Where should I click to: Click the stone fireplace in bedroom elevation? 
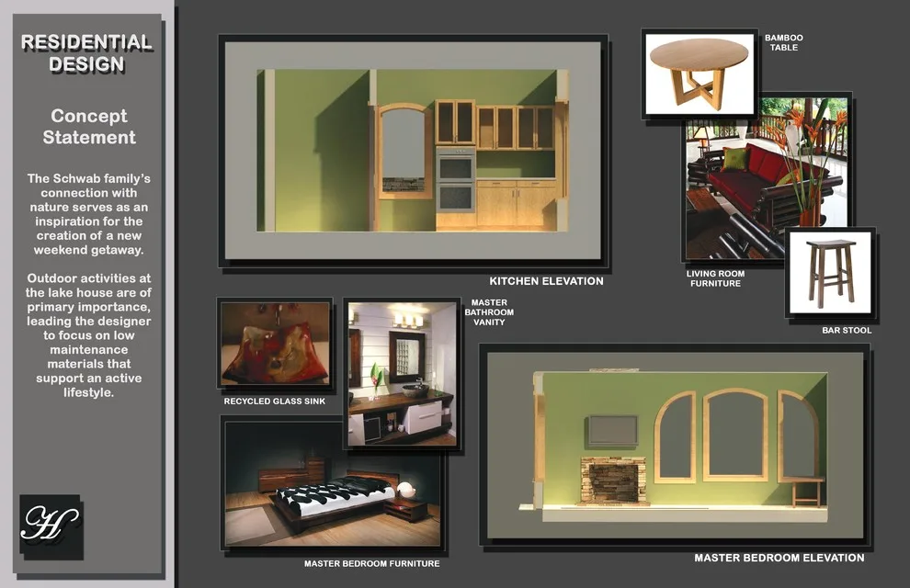[614, 481]
